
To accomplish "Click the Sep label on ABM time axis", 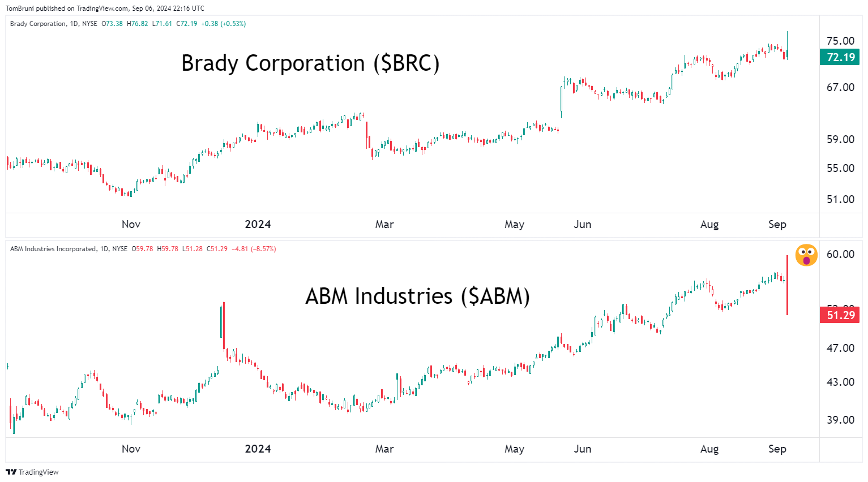I will (x=777, y=449).
